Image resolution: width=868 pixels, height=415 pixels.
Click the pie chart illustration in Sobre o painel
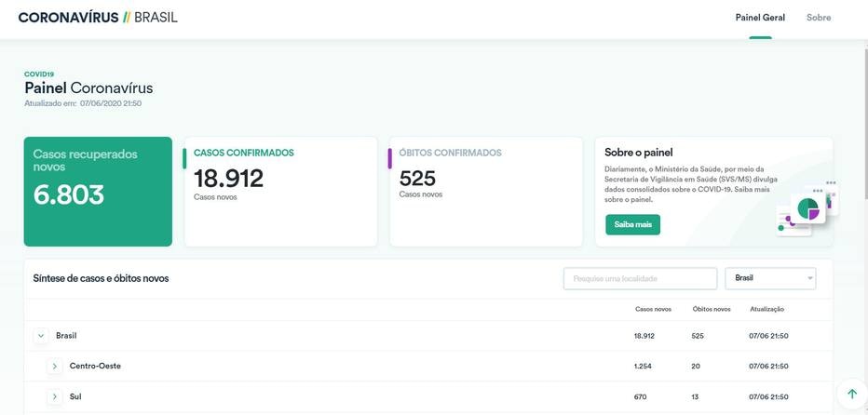pyautogui.click(x=807, y=209)
